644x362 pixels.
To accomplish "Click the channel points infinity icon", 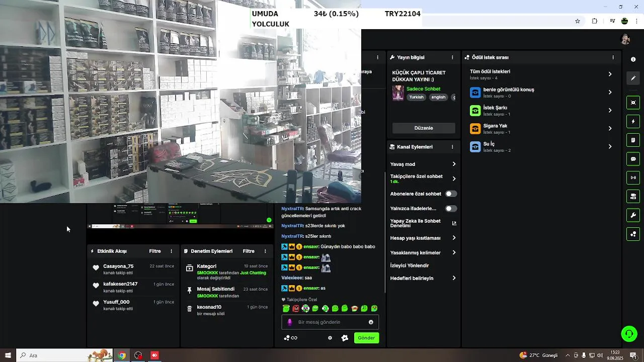I will pos(290,338).
